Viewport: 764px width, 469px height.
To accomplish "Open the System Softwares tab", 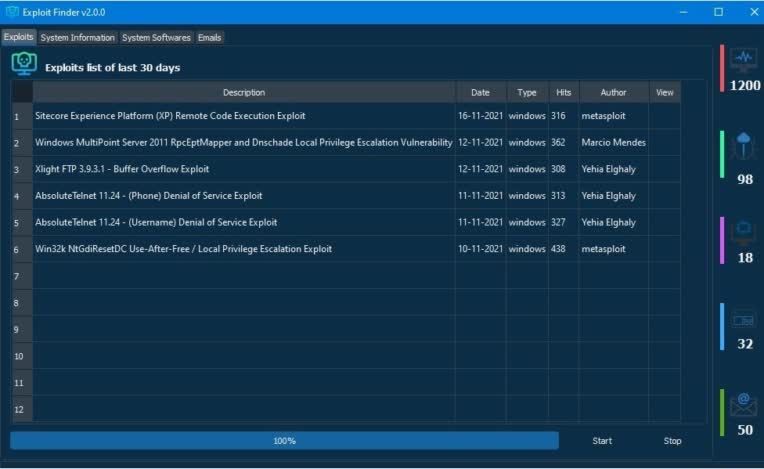I will coord(156,38).
